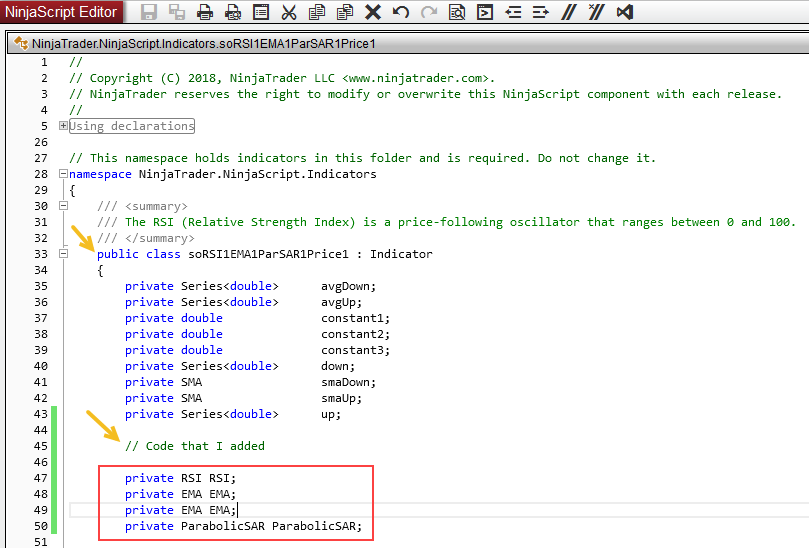
Task: Expand the Using declarations region
Action: click(x=63, y=125)
